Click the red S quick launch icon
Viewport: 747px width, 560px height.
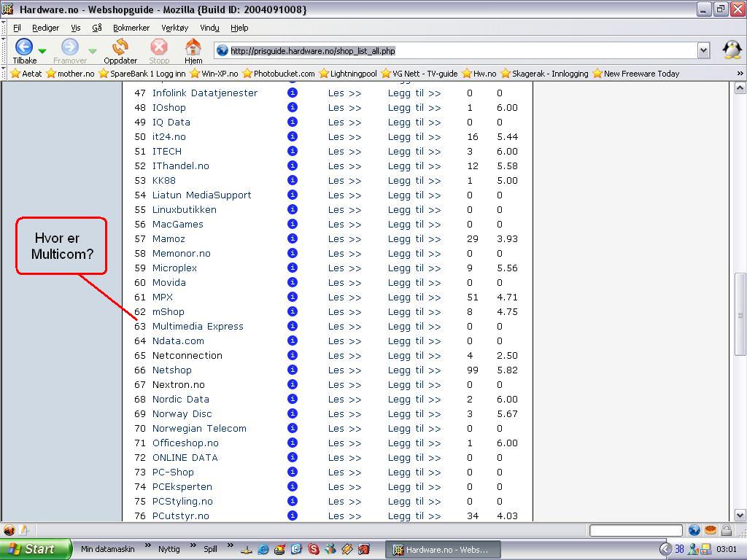click(314, 550)
